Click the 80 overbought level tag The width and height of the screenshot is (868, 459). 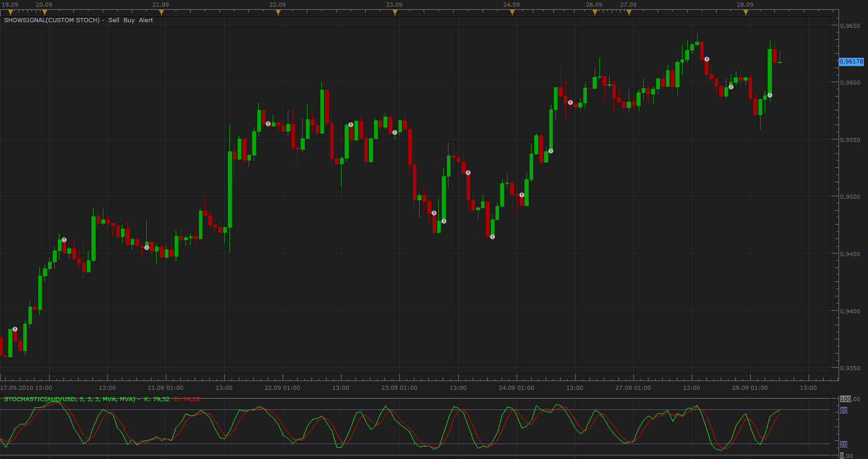[x=844, y=410]
